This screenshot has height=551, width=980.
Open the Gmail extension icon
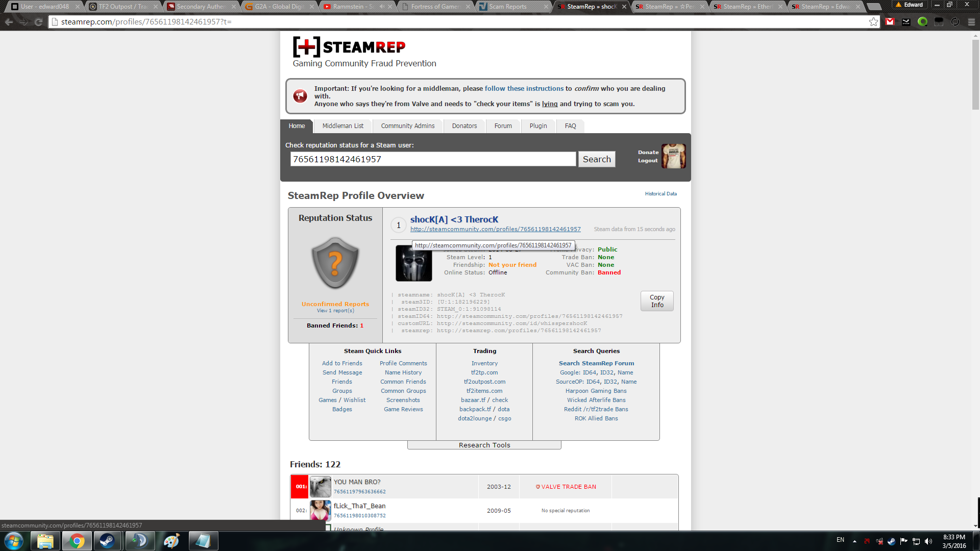(x=890, y=22)
